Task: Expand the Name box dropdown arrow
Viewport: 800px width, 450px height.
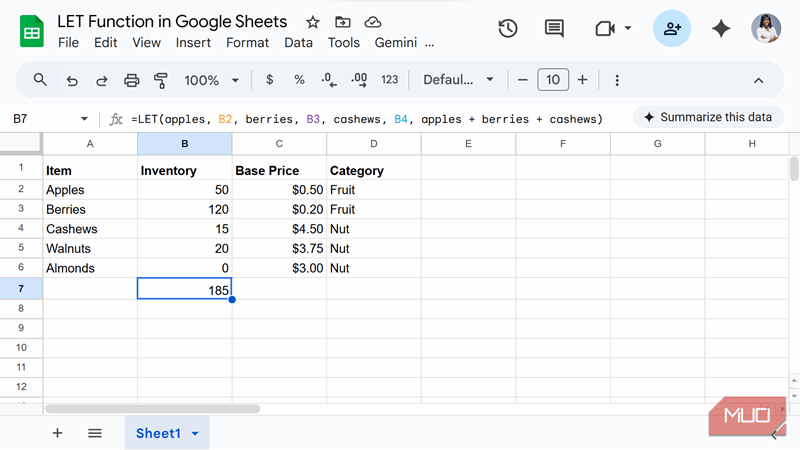Action: [x=84, y=119]
